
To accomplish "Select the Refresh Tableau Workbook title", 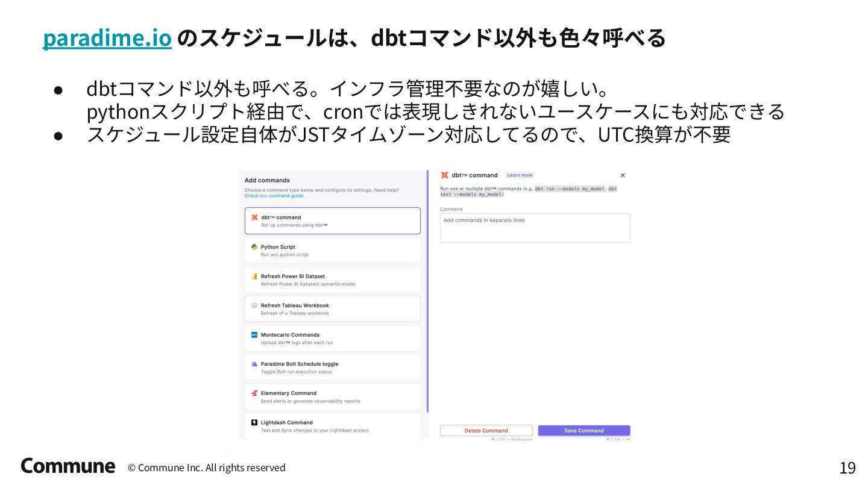I will click(295, 305).
